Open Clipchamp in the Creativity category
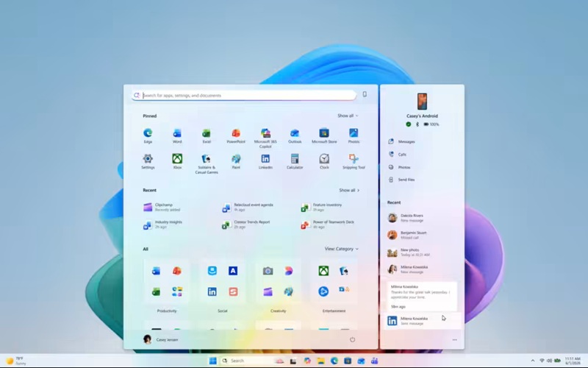The width and height of the screenshot is (588, 368). coord(268,291)
